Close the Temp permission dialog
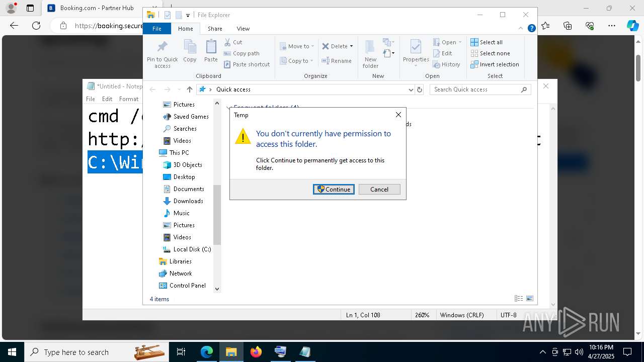This screenshot has height=362, width=644. 398,115
